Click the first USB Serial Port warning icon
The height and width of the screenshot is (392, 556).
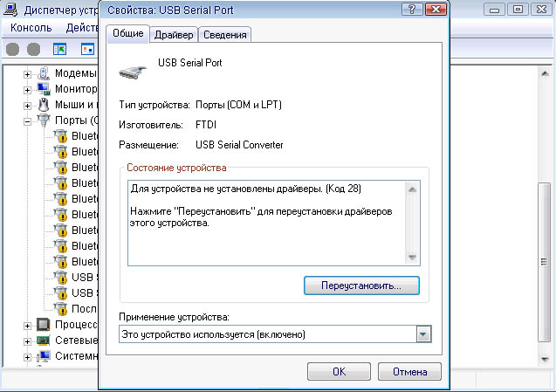coord(60,278)
